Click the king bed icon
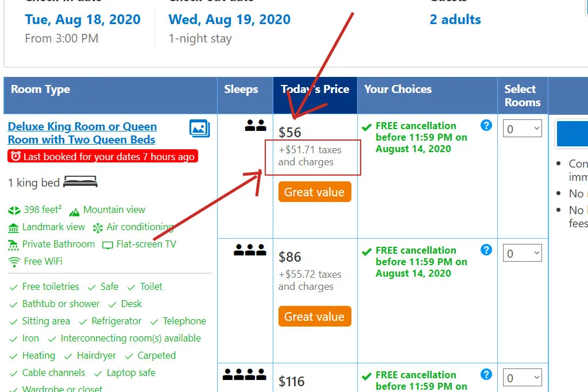 tap(80, 183)
